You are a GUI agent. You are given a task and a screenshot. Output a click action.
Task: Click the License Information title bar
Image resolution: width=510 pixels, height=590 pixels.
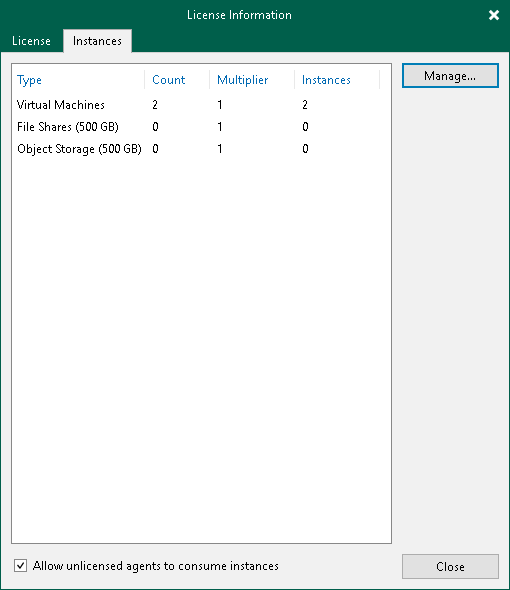click(x=239, y=15)
